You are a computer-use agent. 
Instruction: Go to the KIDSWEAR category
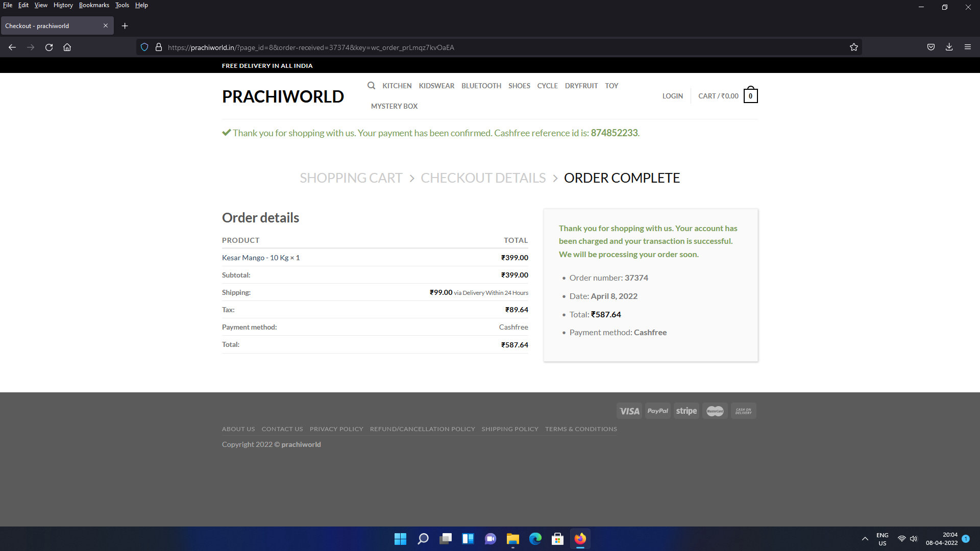coord(436,86)
